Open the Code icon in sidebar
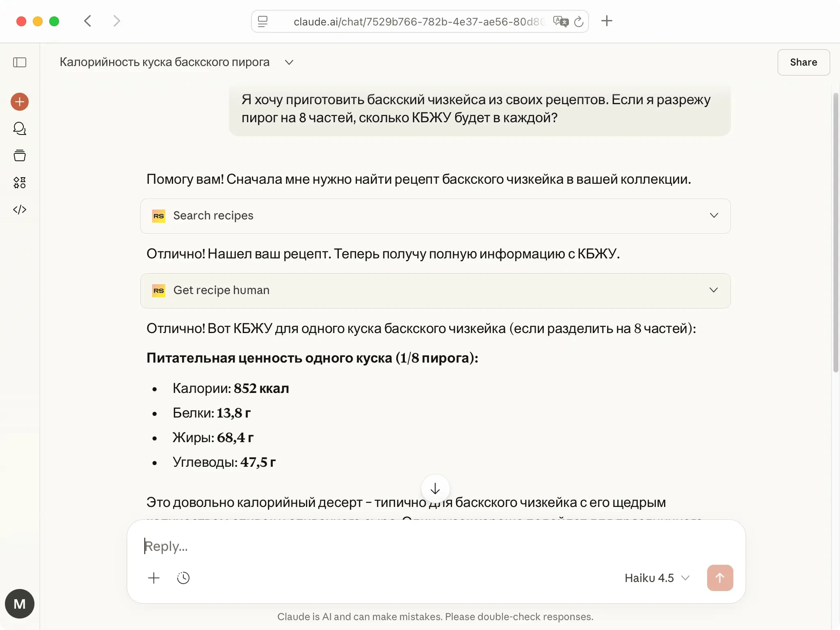This screenshot has height=630, width=840. click(20, 210)
